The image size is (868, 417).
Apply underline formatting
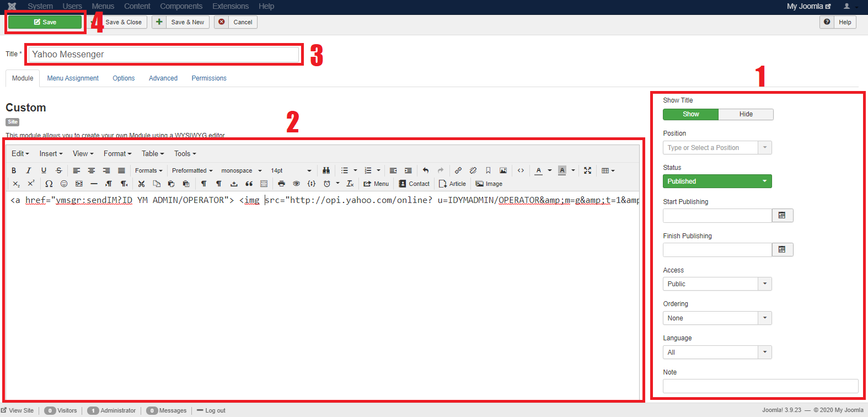coord(44,170)
